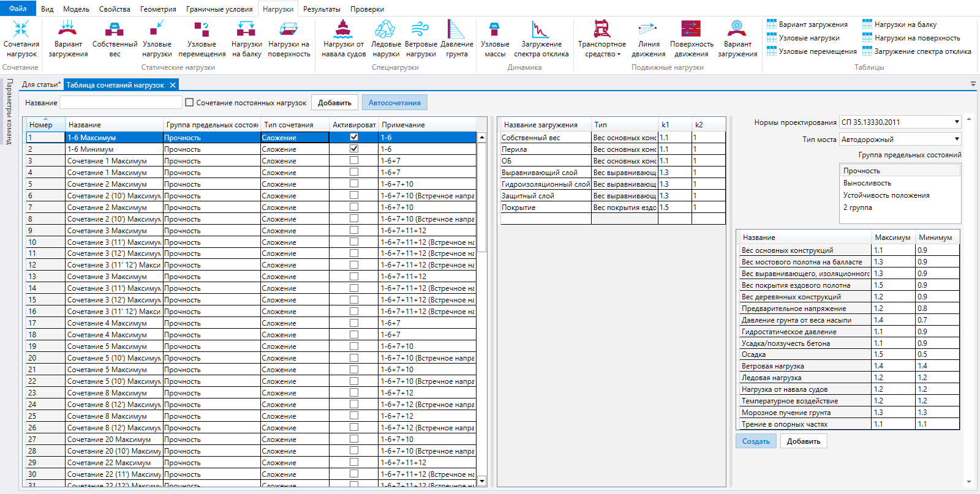The image size is (980, 494).
Task: Select the Поверхность движения tool
Action: (x=692, y=39)
